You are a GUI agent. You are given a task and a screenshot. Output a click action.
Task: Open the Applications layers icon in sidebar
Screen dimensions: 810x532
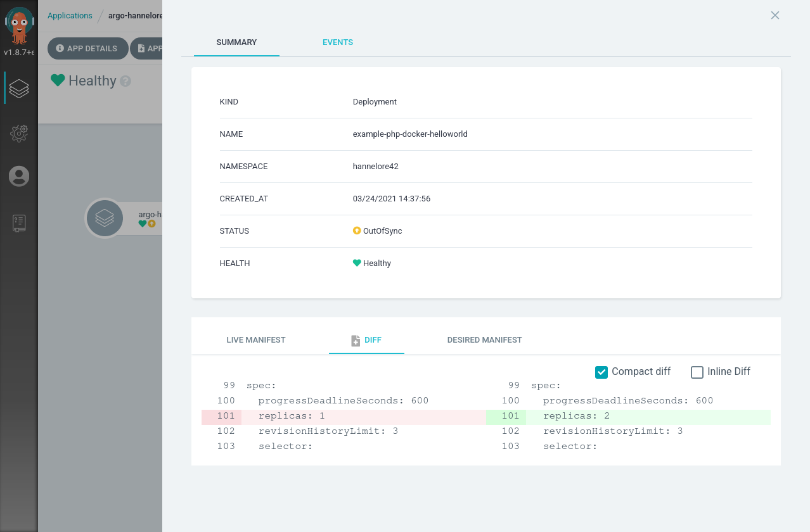coord(19,88)
